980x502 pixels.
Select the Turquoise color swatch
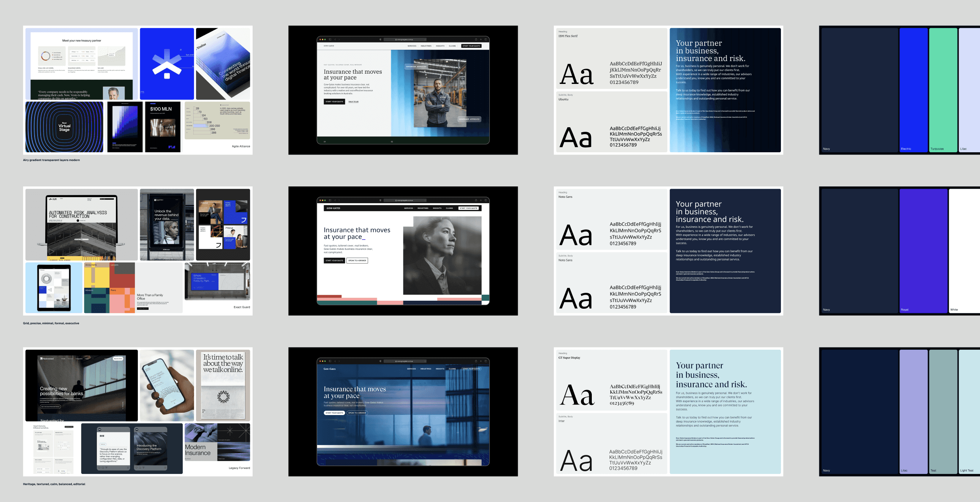pyautogui.click(x=943, y=90)
